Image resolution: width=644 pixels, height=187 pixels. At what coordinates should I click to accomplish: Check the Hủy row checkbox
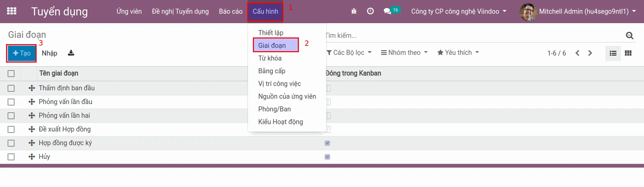point(11,157)
